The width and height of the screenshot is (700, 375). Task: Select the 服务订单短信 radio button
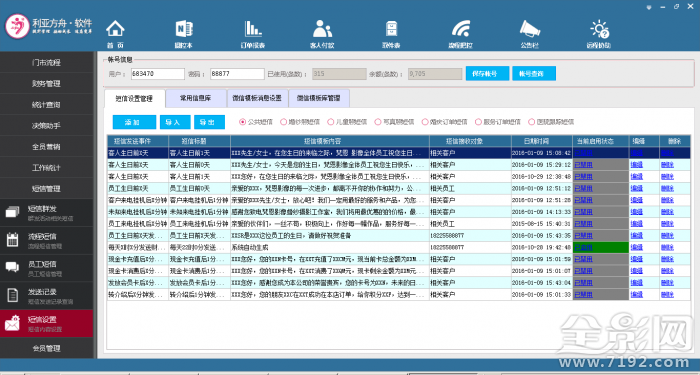[478, 121]
